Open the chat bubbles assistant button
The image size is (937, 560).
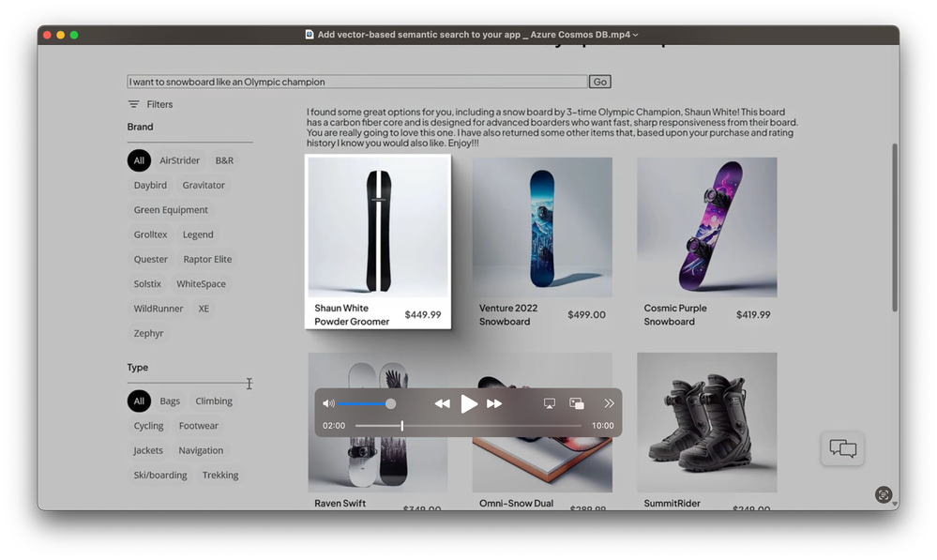[x=842, y=448]
